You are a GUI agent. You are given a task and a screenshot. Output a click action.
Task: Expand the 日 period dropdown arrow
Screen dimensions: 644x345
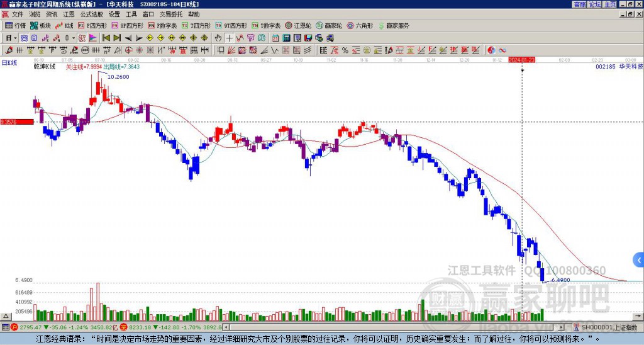(15, 38)
